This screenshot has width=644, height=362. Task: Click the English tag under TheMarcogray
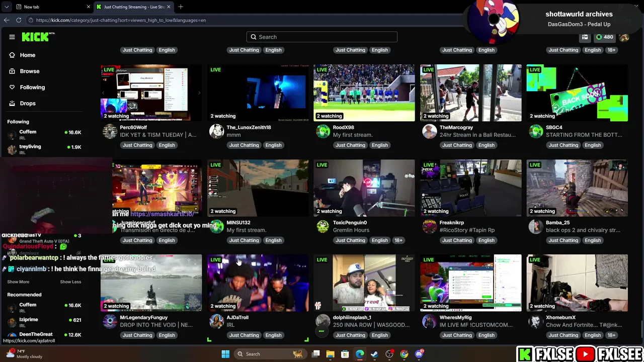486,145
